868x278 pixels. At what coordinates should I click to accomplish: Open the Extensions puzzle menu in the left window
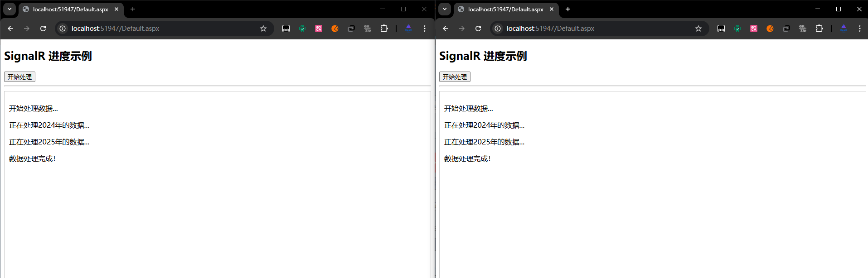[384, 29]
